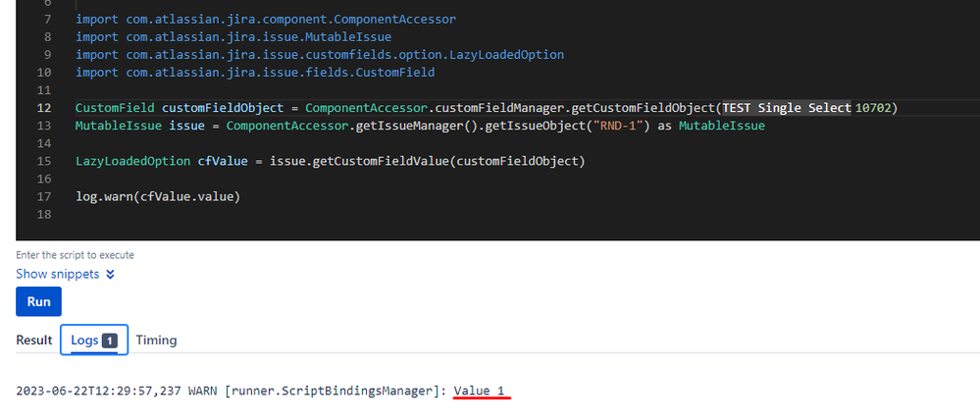980x420 pixels.
Task: Switch to the Result tab
Action: [x=33, y=340]
